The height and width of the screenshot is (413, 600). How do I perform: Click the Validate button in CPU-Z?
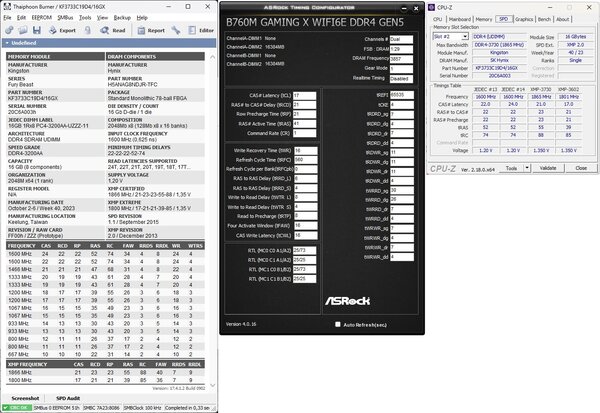coord(548,168)
